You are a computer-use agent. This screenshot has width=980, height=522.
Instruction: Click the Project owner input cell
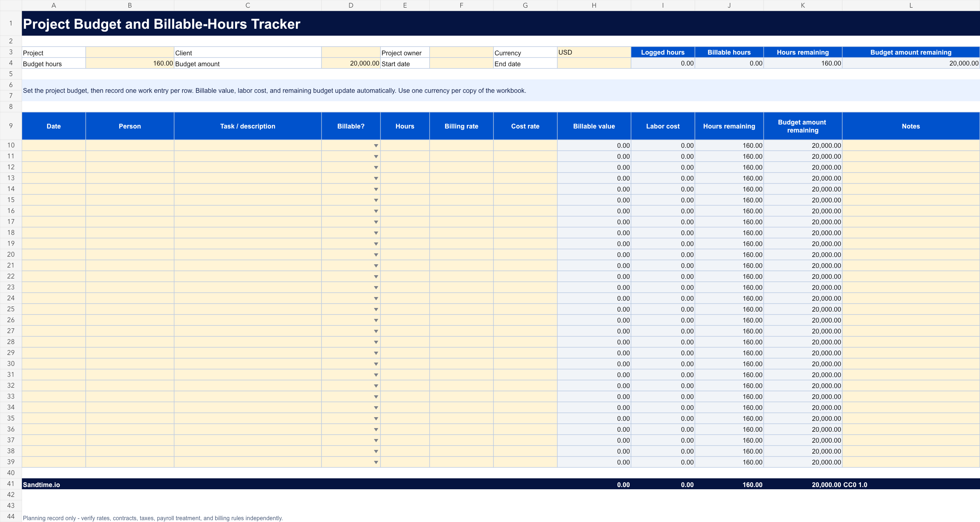[461, 52]
